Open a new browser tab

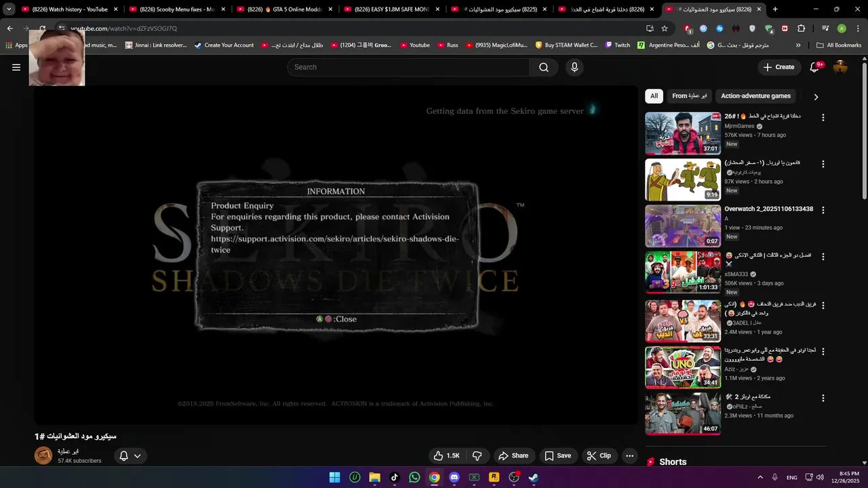pyautogui.click(x=775, y=9)
